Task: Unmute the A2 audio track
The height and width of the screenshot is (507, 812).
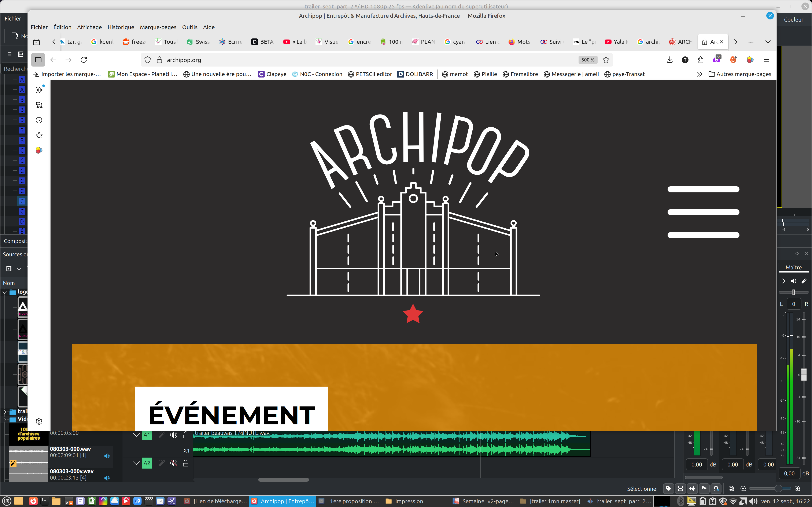Action: [x=173, y=463]
